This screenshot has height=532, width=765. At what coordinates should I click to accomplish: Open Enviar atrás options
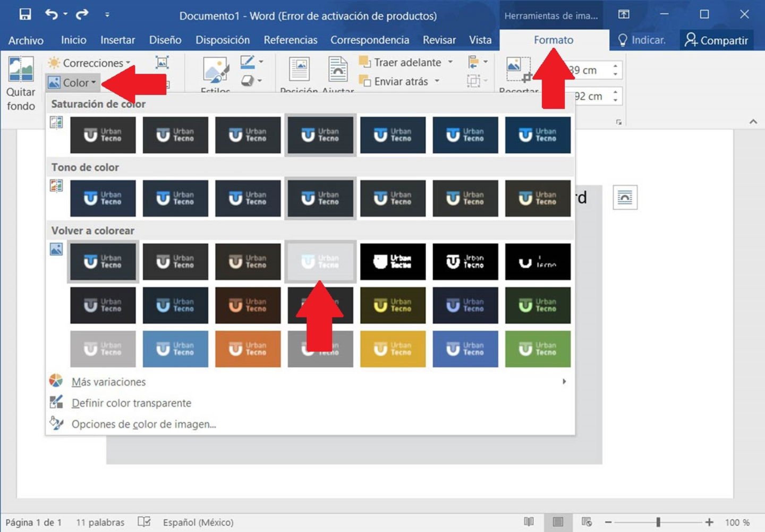[437, 81]
